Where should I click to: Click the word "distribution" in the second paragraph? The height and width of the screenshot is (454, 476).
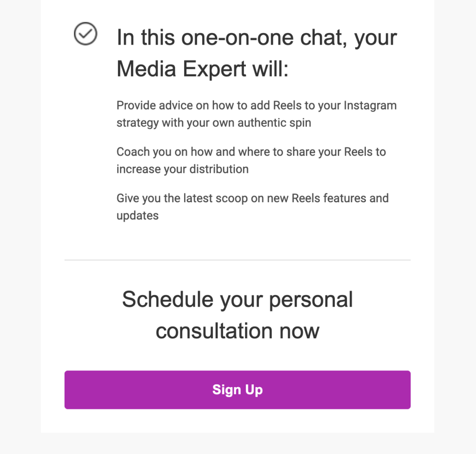[x=219, y=169]
